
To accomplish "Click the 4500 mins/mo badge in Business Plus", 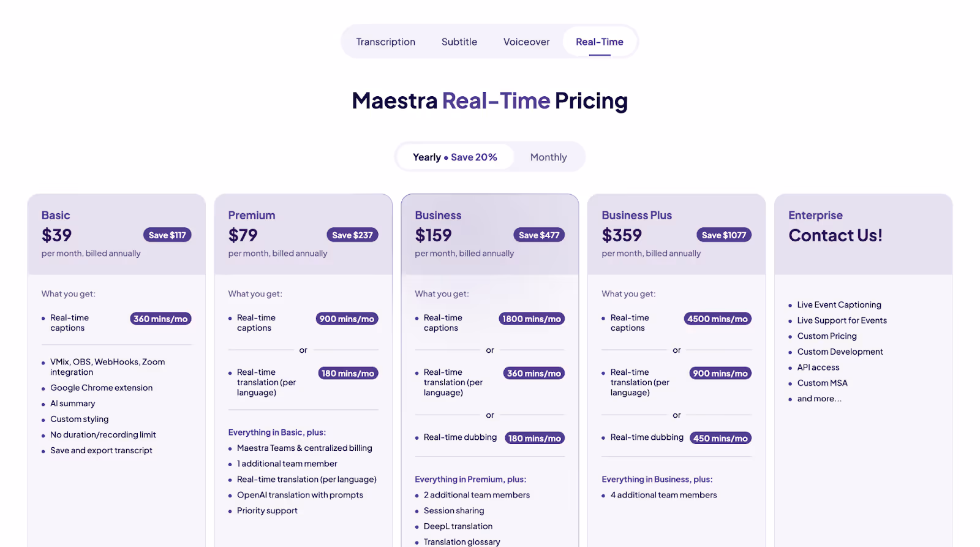I will (717, 319).
